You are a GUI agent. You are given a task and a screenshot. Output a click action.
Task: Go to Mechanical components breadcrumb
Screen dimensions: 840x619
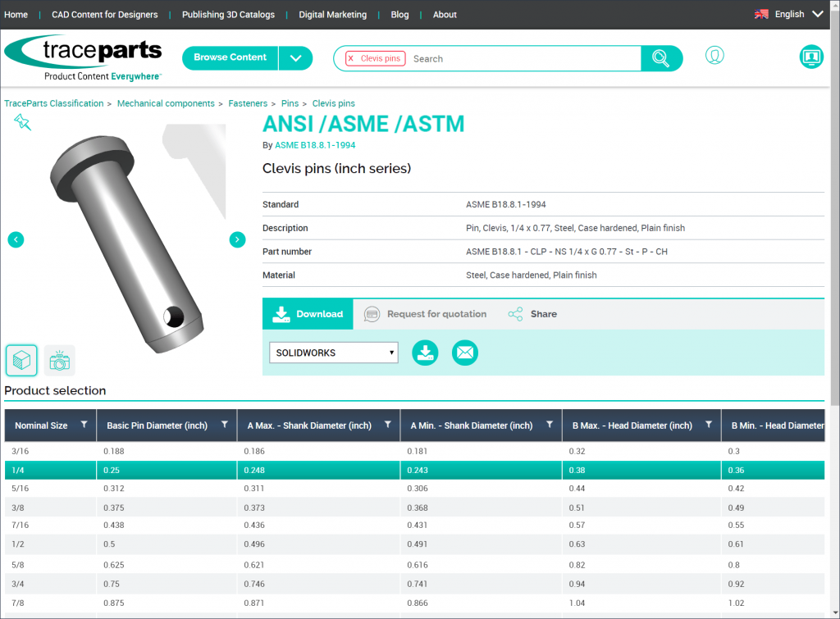(x=166, y=103)
